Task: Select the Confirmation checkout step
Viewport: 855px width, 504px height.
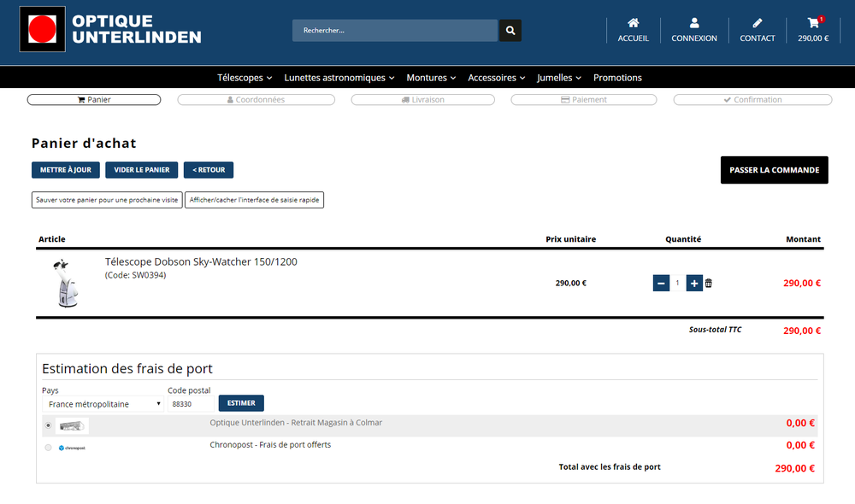Action: (x=752, y=100)
